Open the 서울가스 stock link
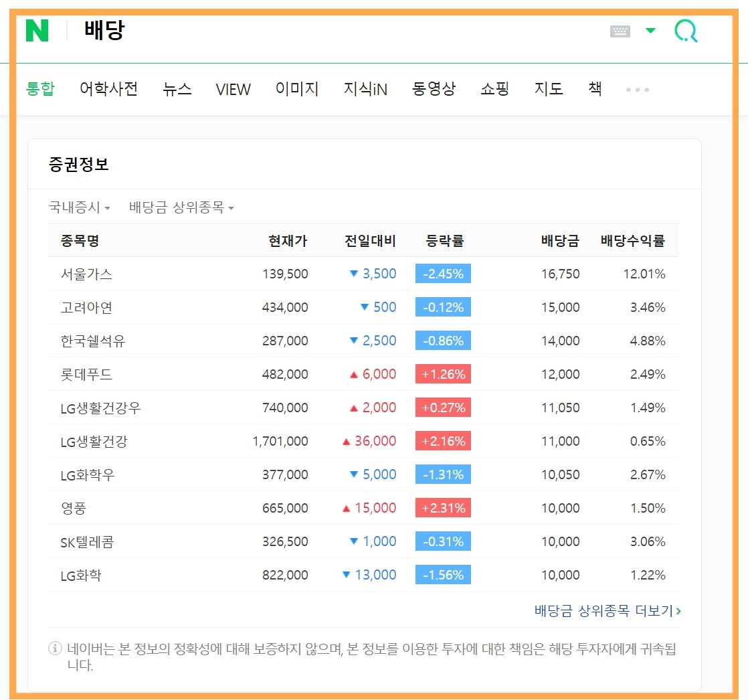Image resolution: width=748 pixels, height=700 pixels. tap(86, 274)
